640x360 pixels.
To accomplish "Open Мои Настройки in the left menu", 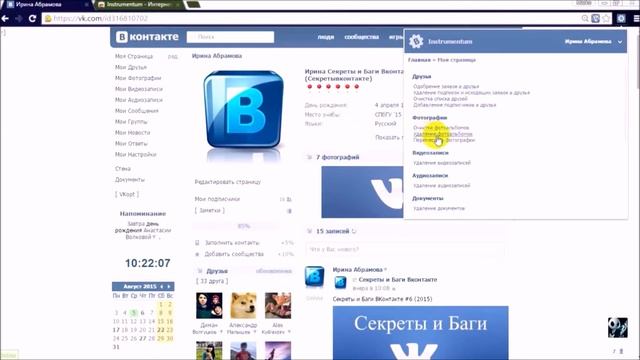I will tap(136, 155).
